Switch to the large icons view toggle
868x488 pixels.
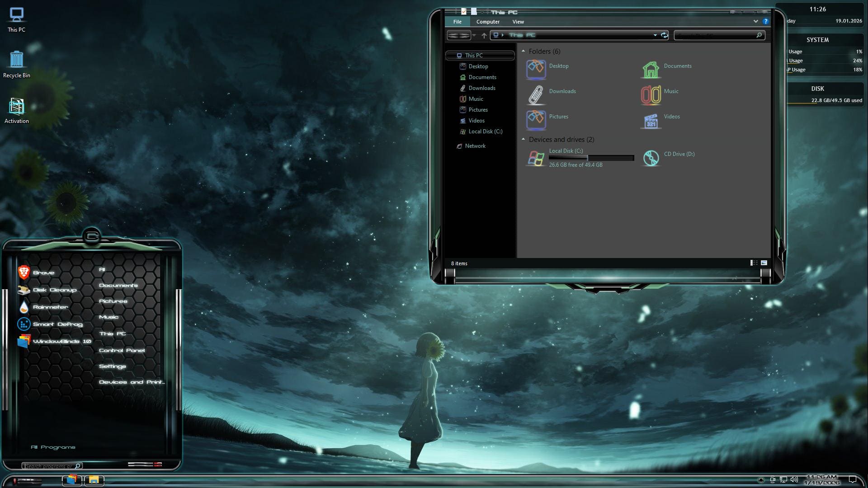764,263
